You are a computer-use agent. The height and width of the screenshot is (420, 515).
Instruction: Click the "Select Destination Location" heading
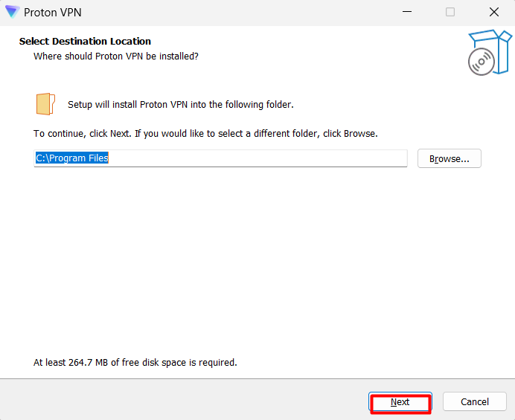(x=85, y=42)
